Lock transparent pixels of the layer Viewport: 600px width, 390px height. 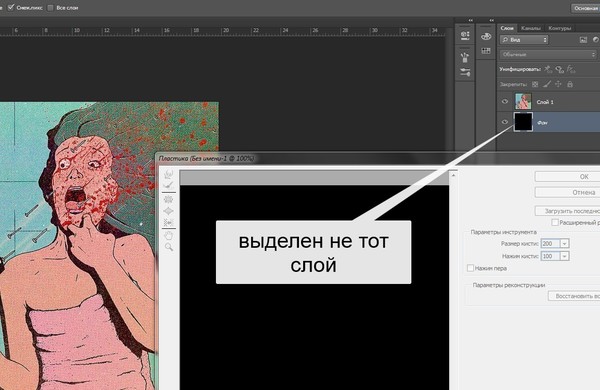[x=535, y=84]
